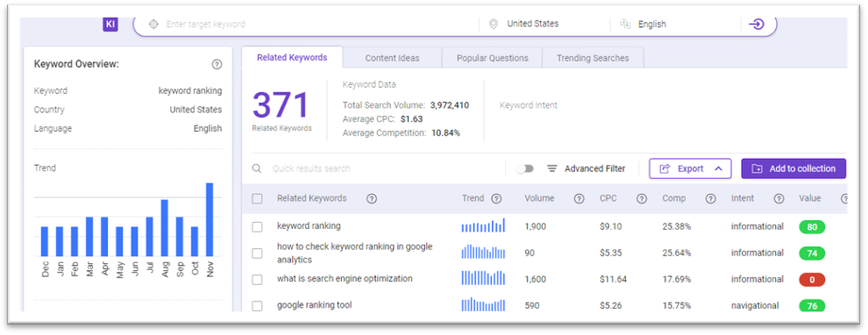Image resolution: width=868 pixels, height=335 pixels.
Task: Open the Content Ideas tab
Action: pyautogui.click(x=392, y=58)
